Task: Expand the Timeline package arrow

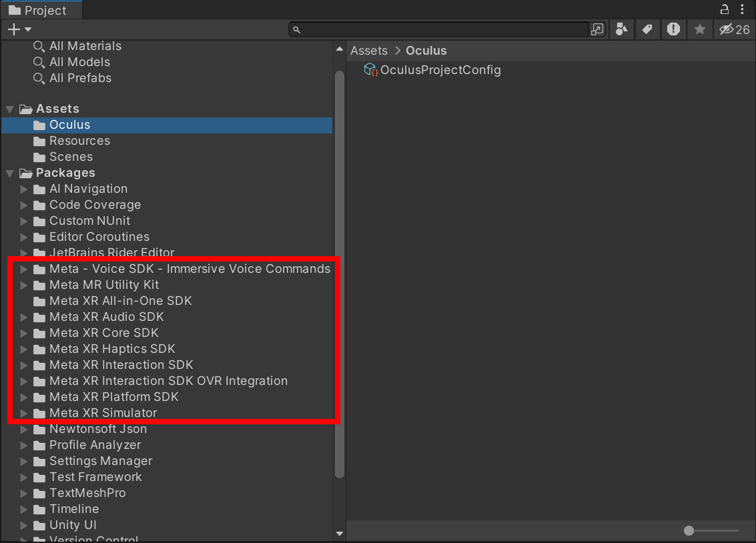Action: pos(23,509)
